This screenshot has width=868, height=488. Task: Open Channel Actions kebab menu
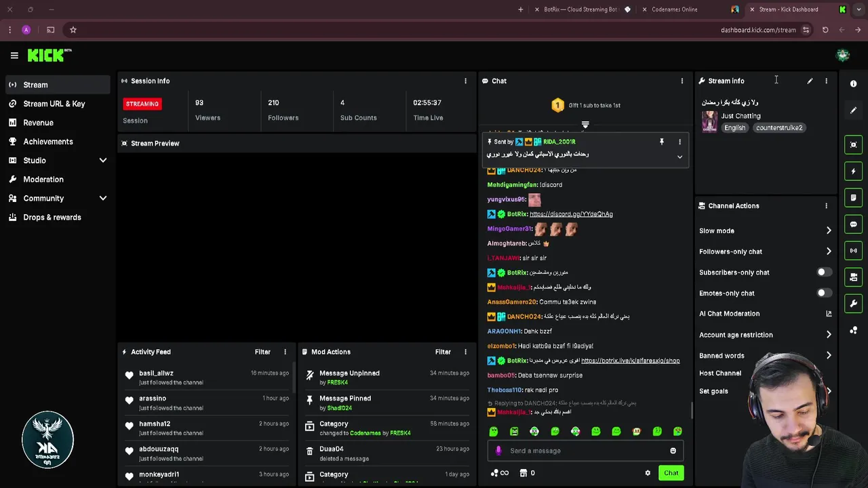click(826, 206)
